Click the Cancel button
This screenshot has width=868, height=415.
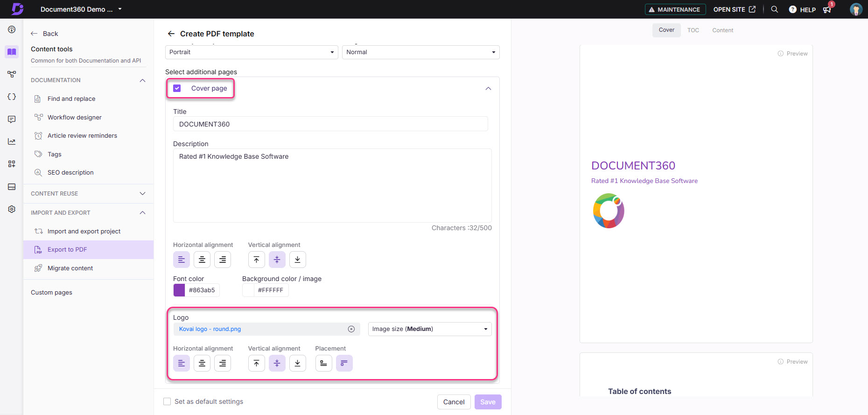pos(454,402)
